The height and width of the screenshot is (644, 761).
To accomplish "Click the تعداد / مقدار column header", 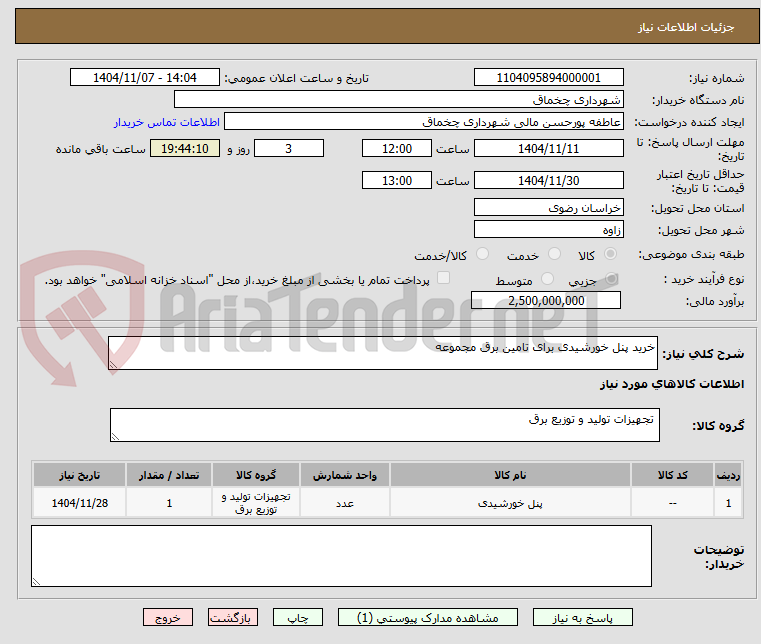I will click(x=169, y=475).
